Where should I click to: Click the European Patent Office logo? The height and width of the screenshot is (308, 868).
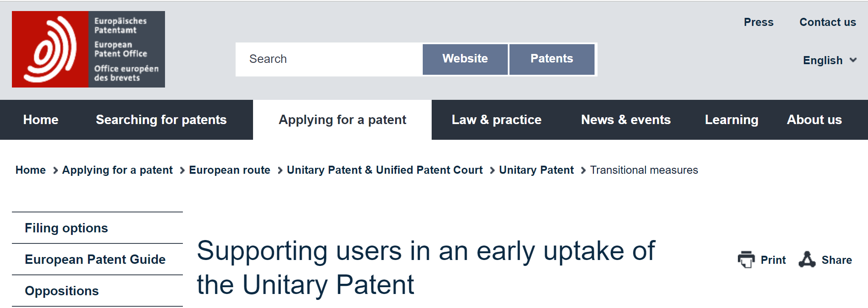(88, 49)
